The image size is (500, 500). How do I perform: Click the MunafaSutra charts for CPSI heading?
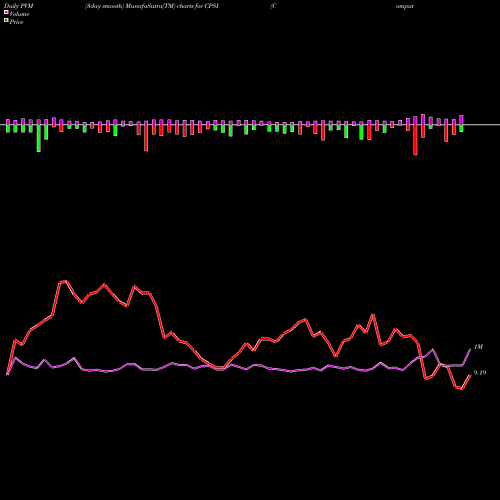coord(152,6)
